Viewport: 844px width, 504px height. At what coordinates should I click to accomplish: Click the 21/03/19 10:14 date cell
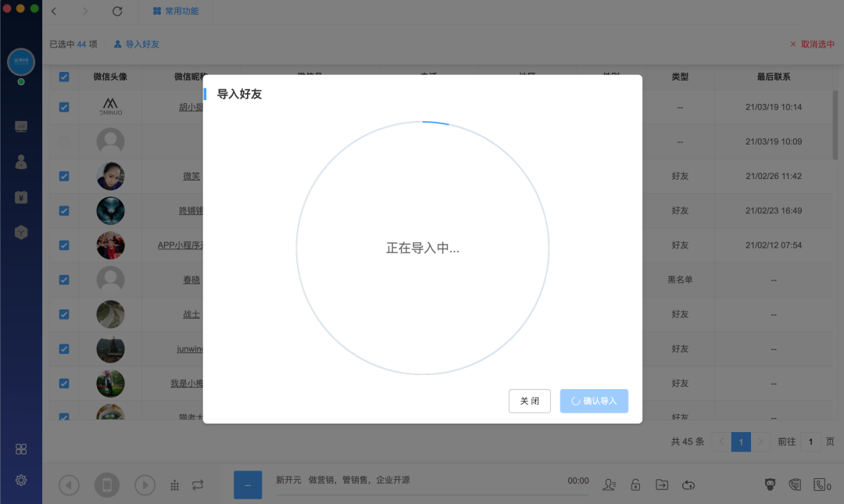[x=774, y=107]
